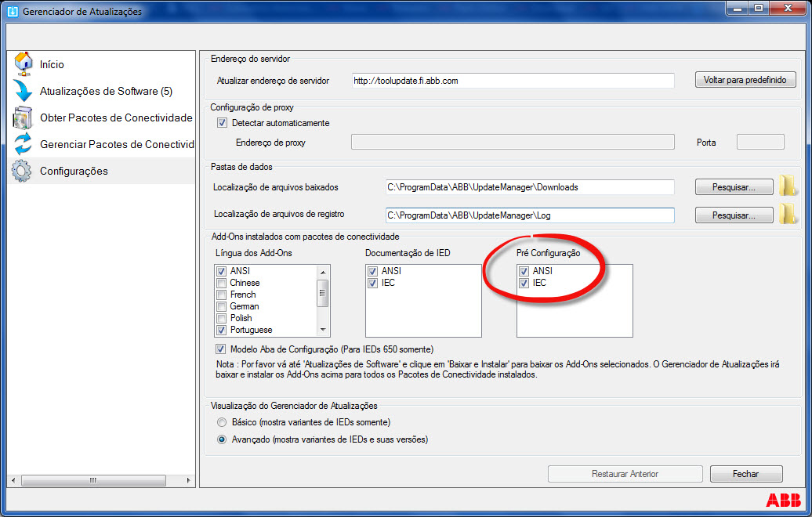Viewport: 812px width, 517px height.
Task: Uncheck the Portuguese language add-on
Action: click(x=222, y=331)
